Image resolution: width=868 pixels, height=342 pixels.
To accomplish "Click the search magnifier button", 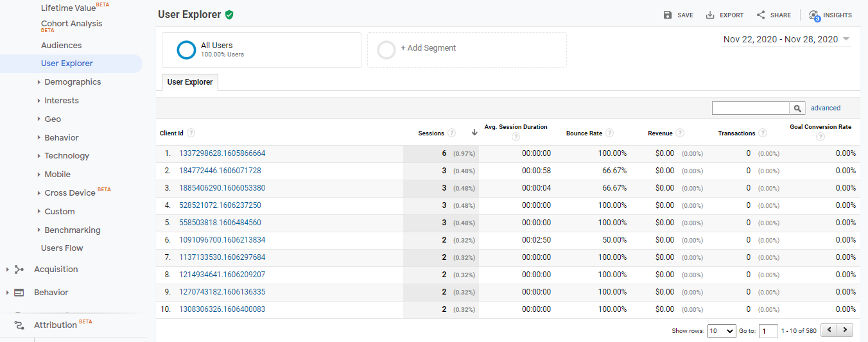I will (x=797, y=108).
